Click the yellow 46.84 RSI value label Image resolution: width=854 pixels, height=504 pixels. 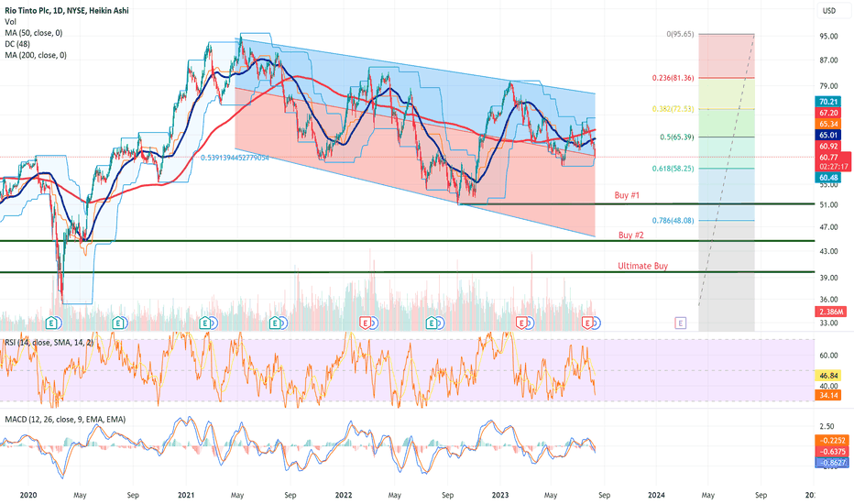827,376
